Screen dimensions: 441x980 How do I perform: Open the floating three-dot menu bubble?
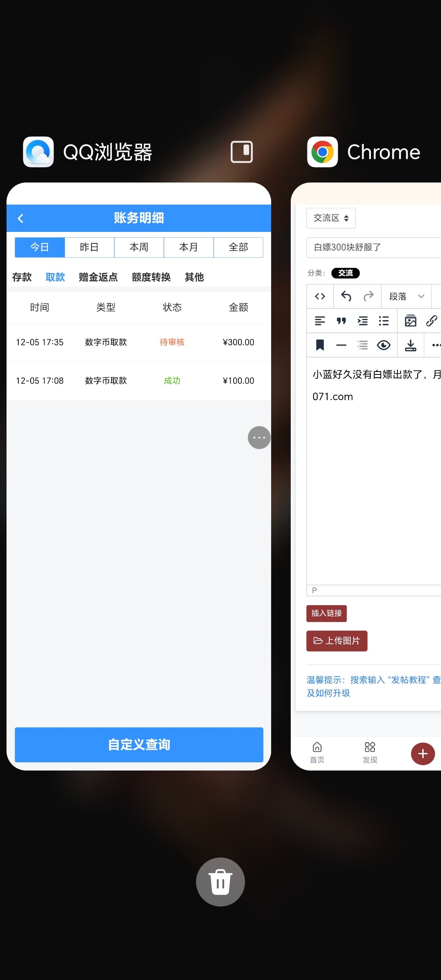coord(259,438)
